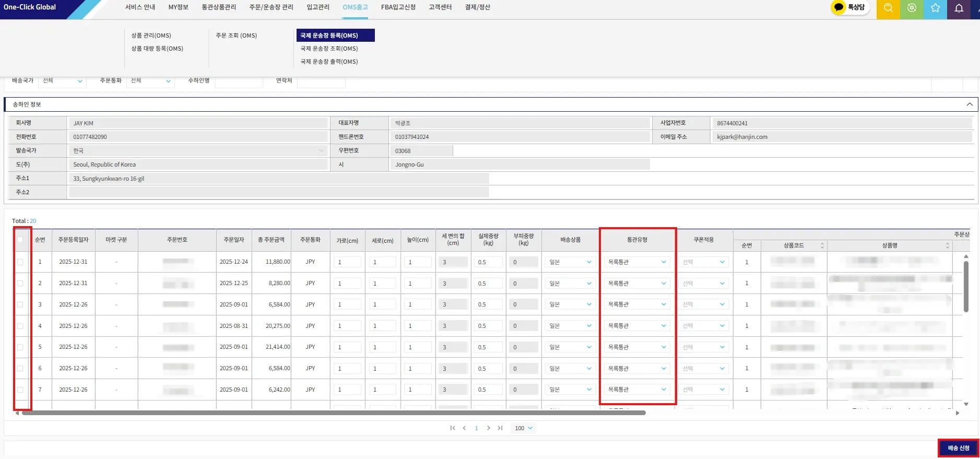Collapse the 송하인 정보 section

click(970, 104)
